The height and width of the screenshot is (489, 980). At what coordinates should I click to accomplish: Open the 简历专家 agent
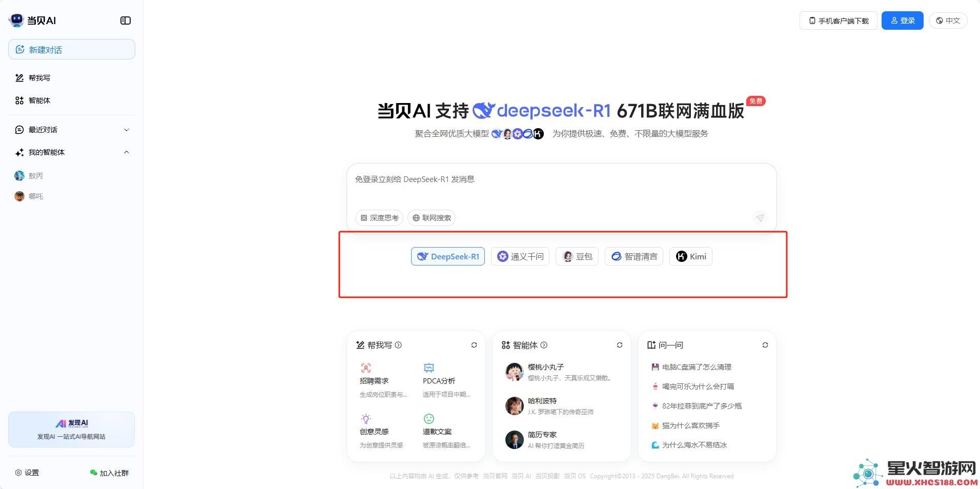561,440
